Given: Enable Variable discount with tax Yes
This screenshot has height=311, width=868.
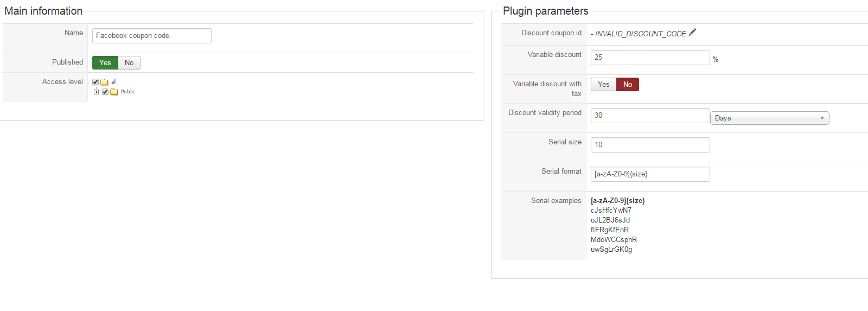Looking at the screenshot, I should 603,85.
